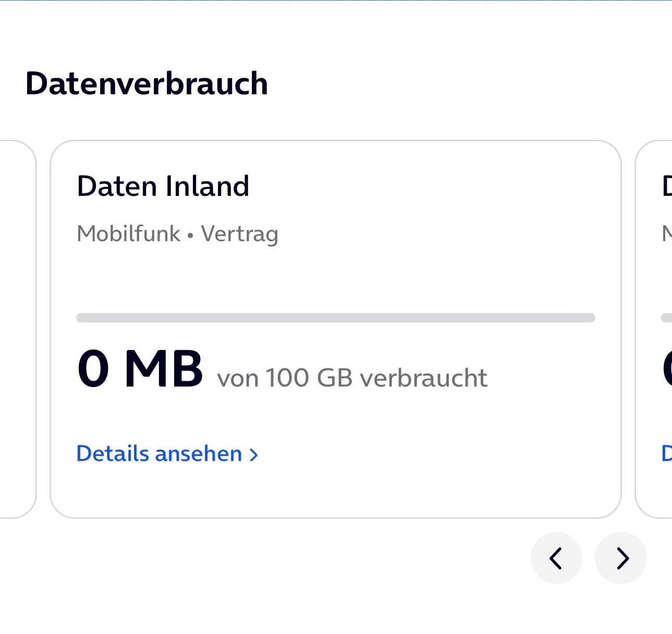The width and height of the screenshot is (672, 634).
Task: Select the partially visible card on the left
Action: pyautogui.click(x=18, y=328)
